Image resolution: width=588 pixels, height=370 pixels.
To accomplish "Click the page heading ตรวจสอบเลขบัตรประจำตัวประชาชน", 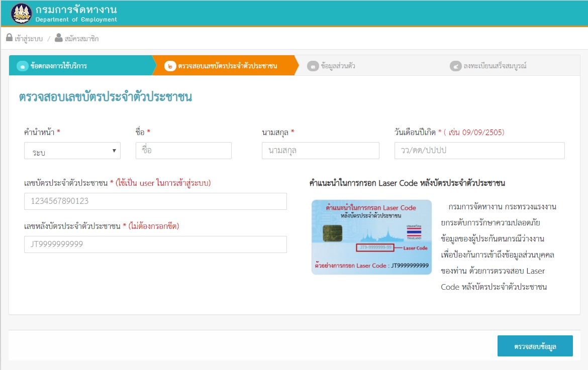I will click(106, 97).
